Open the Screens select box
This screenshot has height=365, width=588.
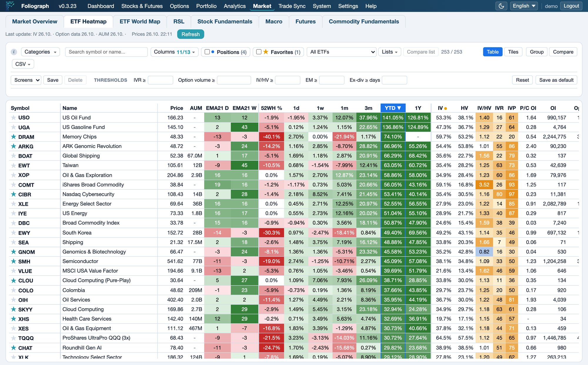click(26, 80)
